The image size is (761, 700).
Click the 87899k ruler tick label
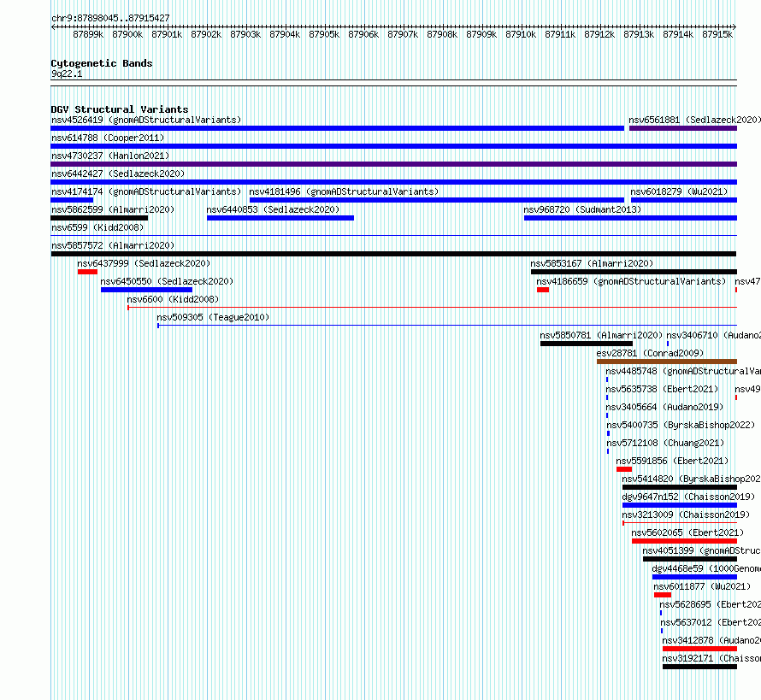88,34
